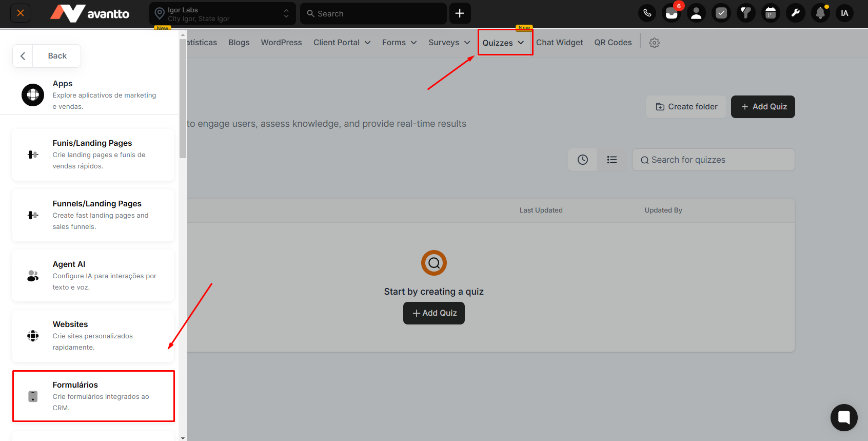
Task: Click the Updated By column header
Action: click(663, 210)
